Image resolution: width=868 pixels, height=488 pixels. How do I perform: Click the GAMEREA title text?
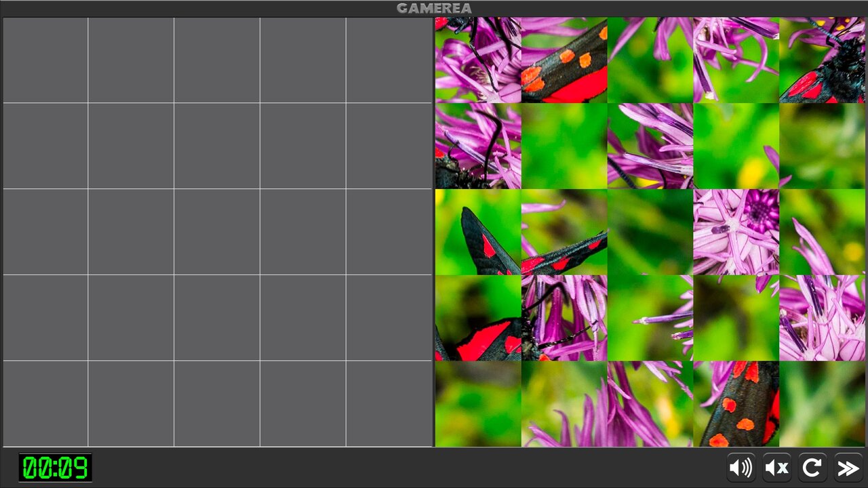(434, 8)
